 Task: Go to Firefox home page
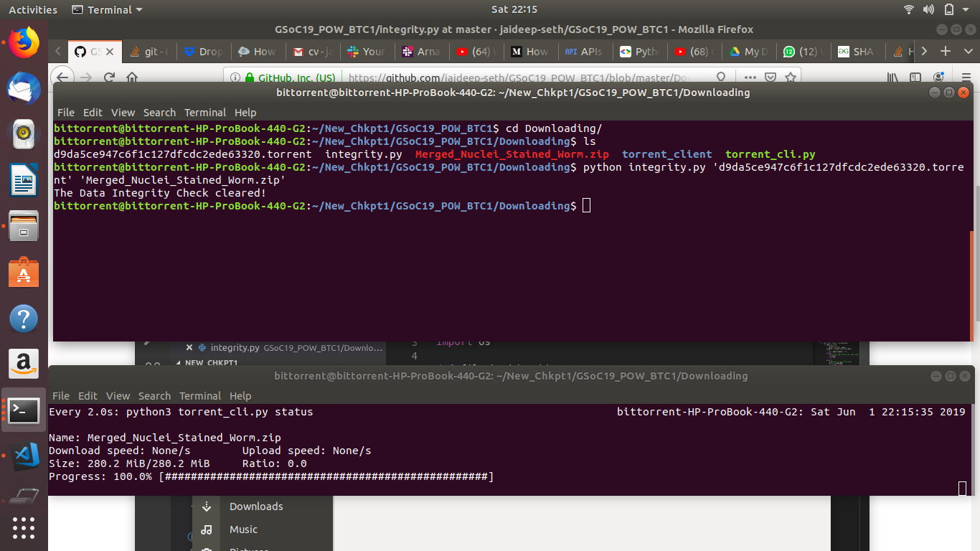pyautogui.click(x=132, y=77)
